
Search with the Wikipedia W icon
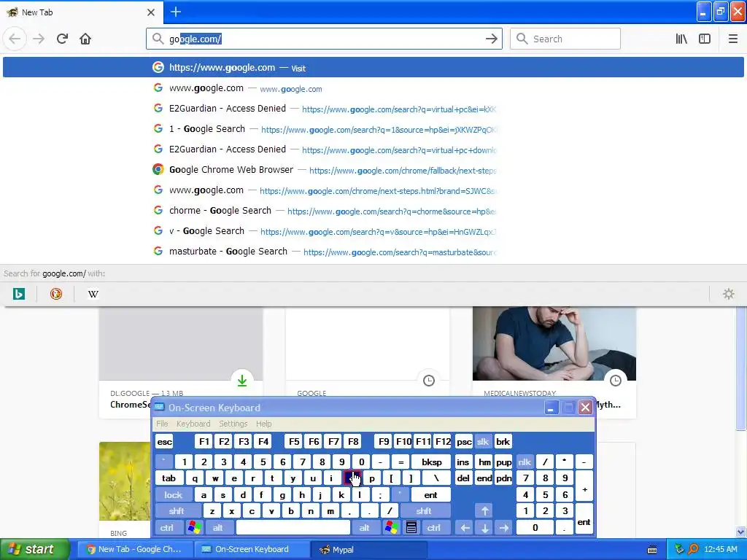coord(93,294)
